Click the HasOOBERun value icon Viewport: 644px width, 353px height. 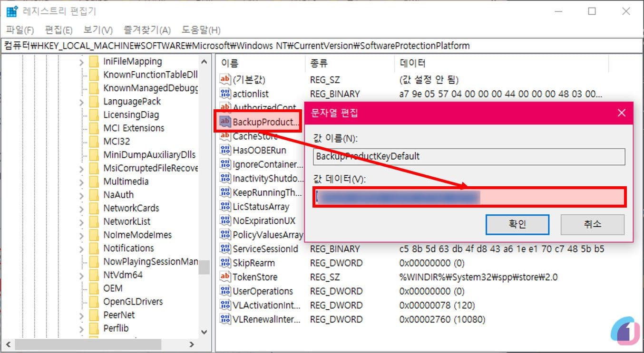coord(225,150)
